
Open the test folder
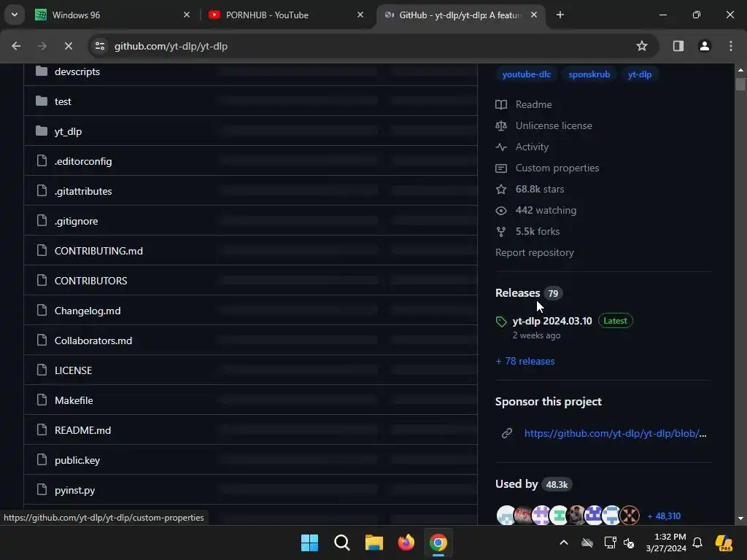63,101
